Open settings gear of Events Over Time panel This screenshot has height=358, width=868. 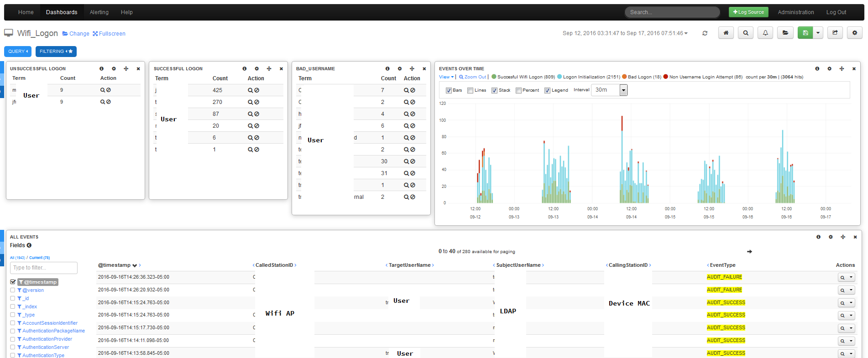[829, 69]
